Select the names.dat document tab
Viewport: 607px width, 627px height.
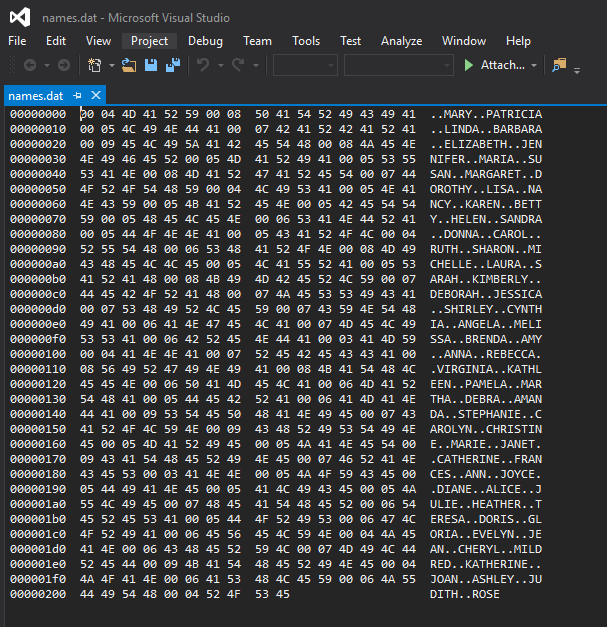coord(36,96)
